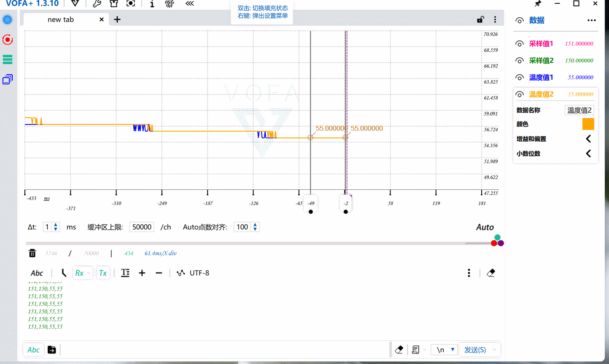Click the 温度值2 orange color swatch
The height and width of the screenshot is (364, 609).
pos(588,124)
